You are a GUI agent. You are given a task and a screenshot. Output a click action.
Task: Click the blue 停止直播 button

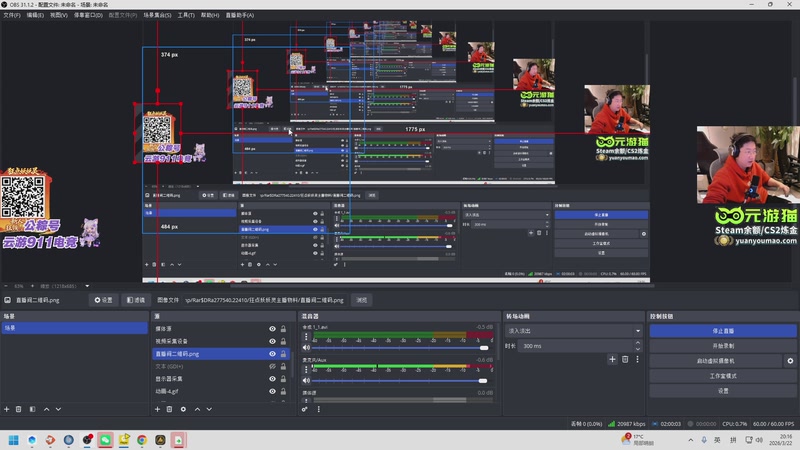723,331
